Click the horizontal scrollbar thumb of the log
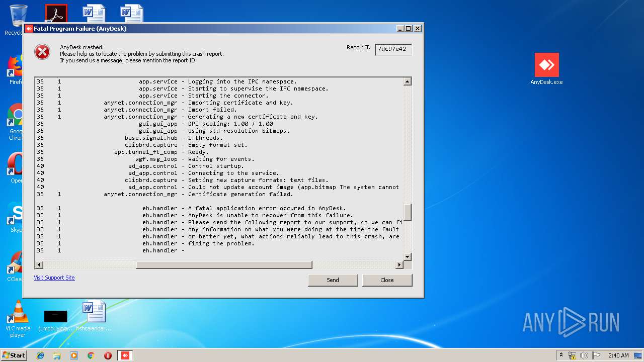This screenshot has height=362, width=644. (224, 265)
